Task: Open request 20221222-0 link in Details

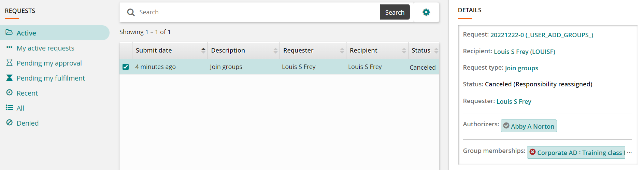Action: point(542,35)
